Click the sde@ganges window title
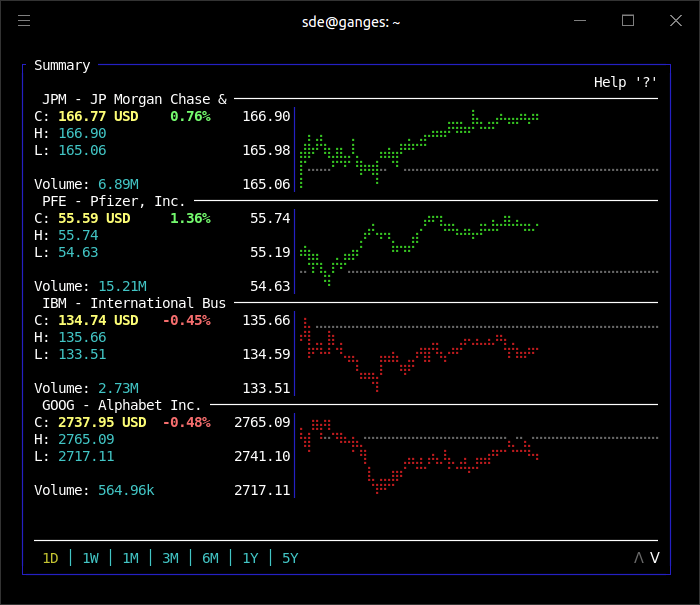The image size is (700, 605). click(351, 22)
